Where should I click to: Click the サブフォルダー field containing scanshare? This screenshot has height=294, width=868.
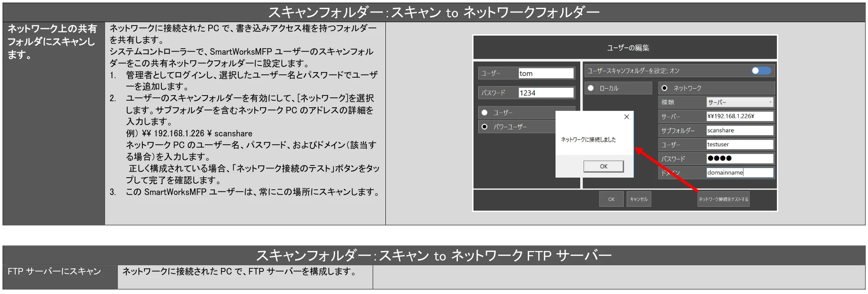[x=740, y=130]
